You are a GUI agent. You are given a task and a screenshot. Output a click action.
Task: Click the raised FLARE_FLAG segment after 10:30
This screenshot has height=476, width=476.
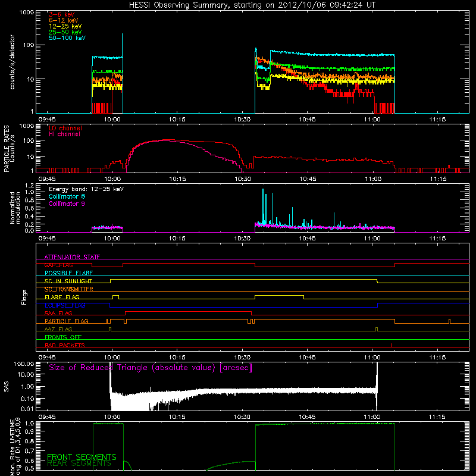coord(279,295)
